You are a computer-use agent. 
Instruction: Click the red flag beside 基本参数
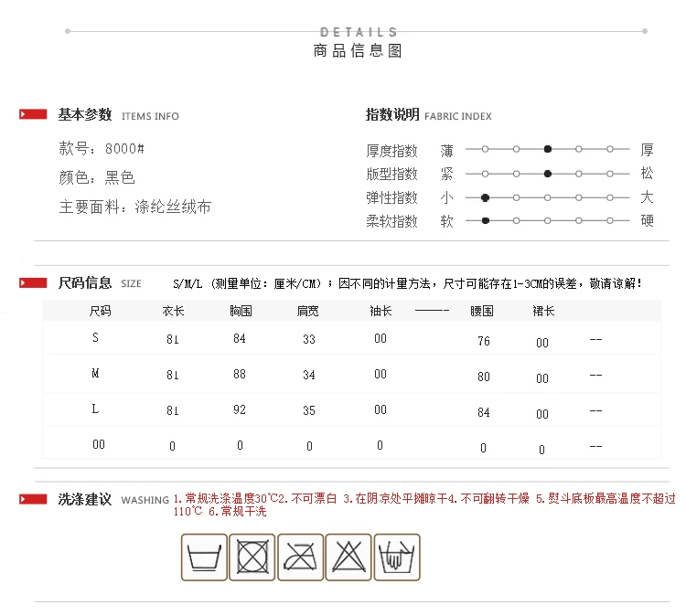pyautogui.click(x=33, y=115)
